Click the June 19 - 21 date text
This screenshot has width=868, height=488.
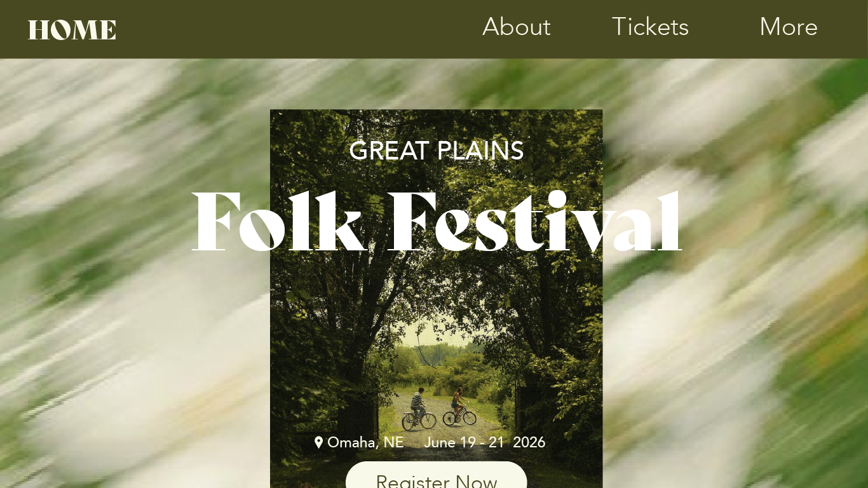464,442
